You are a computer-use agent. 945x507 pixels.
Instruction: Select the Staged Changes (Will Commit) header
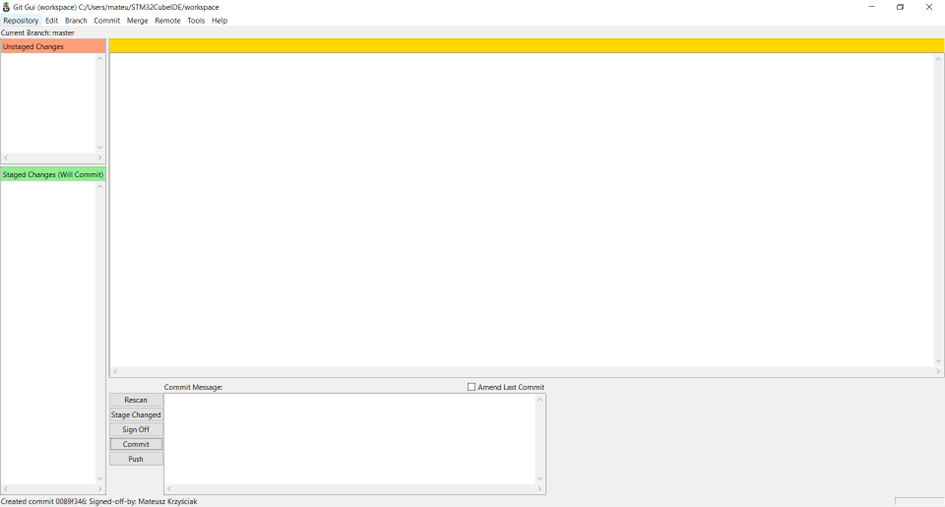pos(53,175)
